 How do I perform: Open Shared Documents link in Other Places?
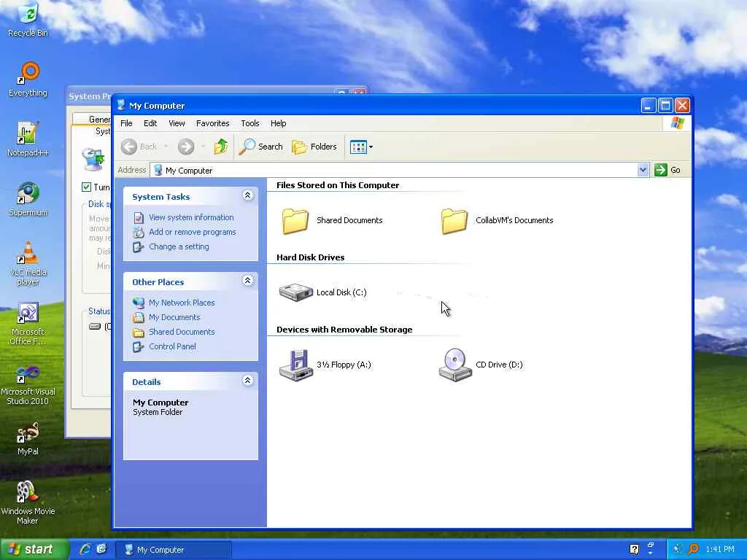[182, 332]
